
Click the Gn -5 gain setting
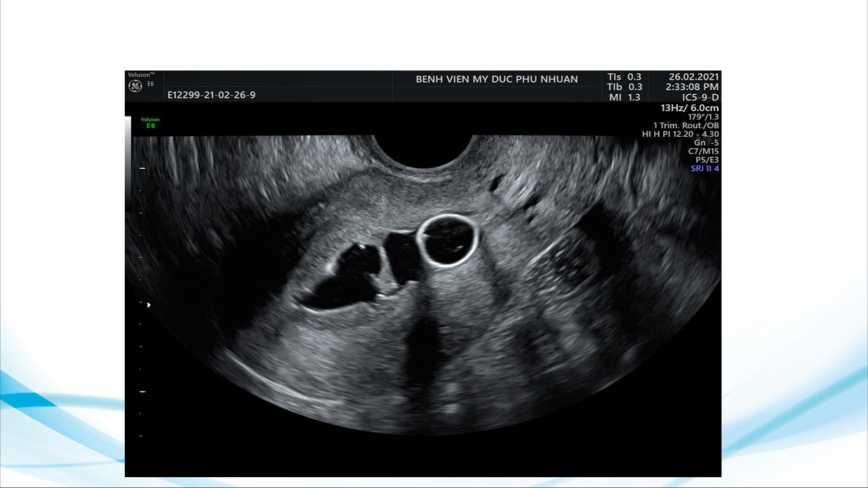(706, 143)
